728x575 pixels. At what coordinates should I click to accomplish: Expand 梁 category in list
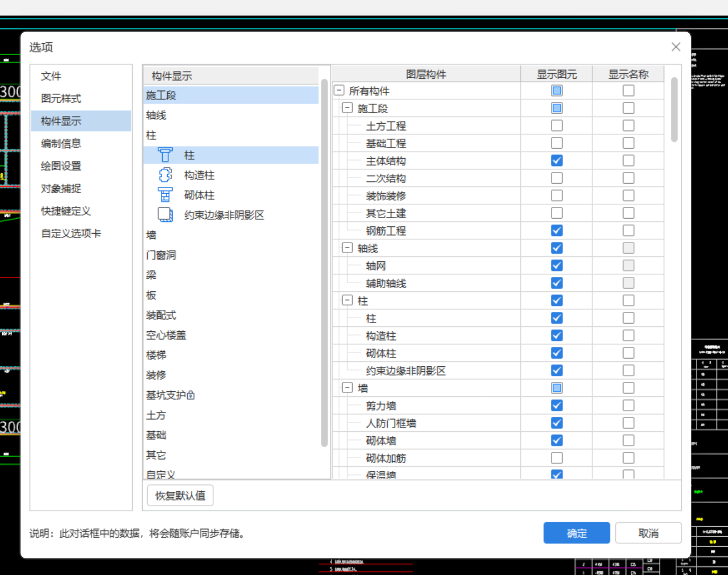point(151,275)
